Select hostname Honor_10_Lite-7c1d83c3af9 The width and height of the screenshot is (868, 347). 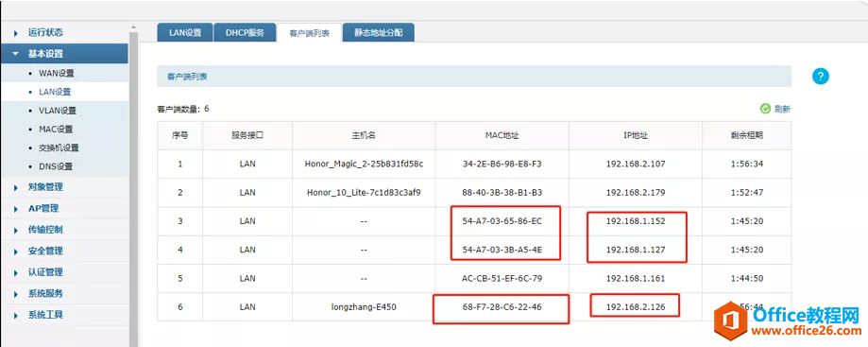coord(364,193)
